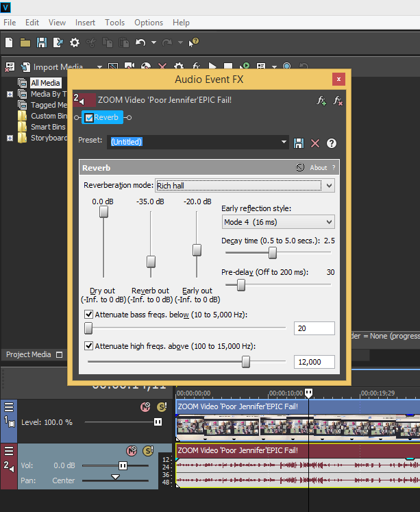Viewport: 420px width, 512px height.
Task: Open the Insert menu
Action: pyautogui.click(x=85, y=23)
